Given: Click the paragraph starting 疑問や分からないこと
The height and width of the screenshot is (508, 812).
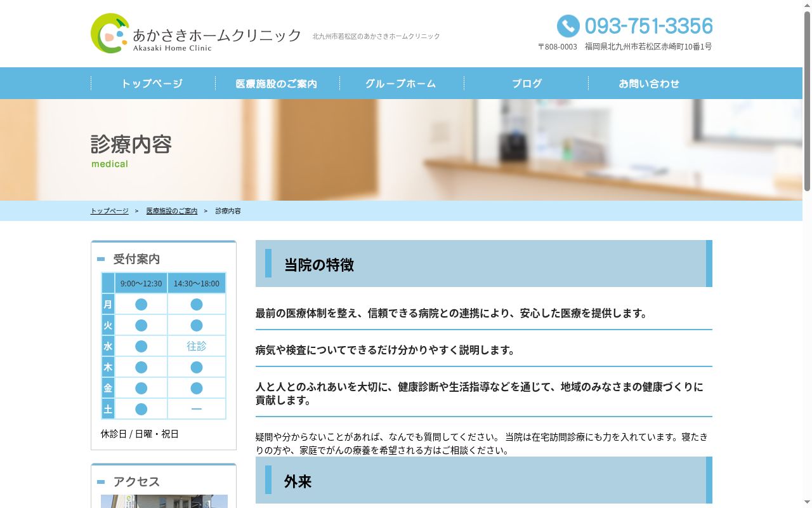Looking at the screenshot, I should (482, 444).
